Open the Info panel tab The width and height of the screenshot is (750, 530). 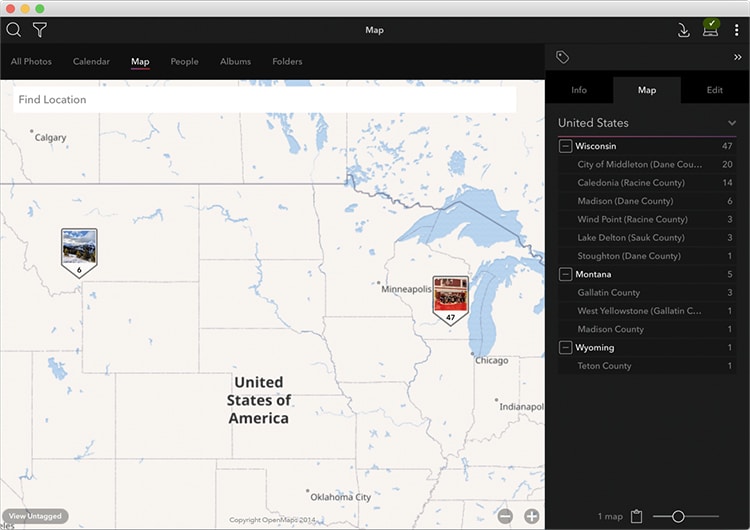[x=579, y=90]
